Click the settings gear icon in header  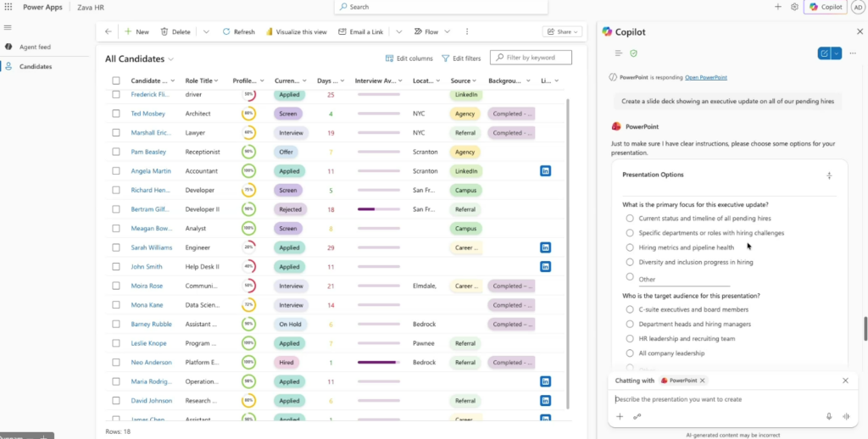click(794, 7)
